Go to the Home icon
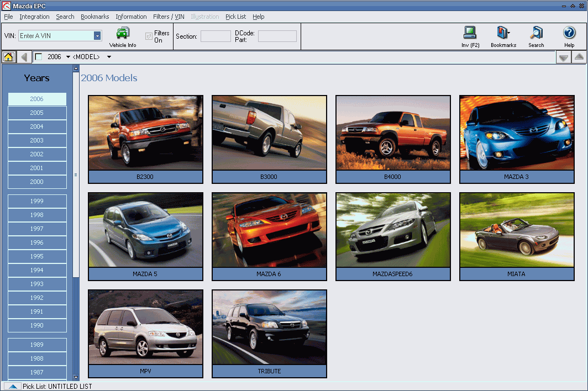The image size is (588, 391). [8, 57]
